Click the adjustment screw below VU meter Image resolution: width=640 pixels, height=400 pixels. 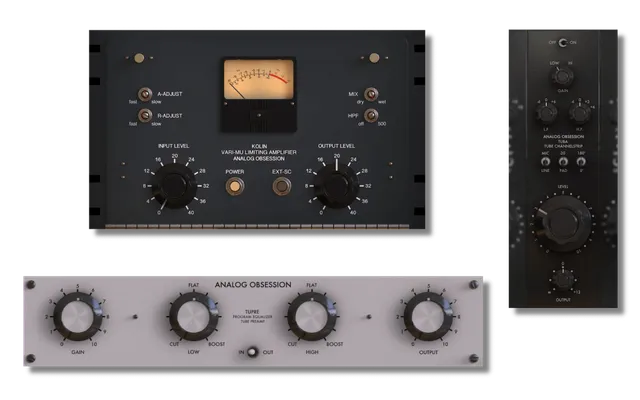coord(259,116)
